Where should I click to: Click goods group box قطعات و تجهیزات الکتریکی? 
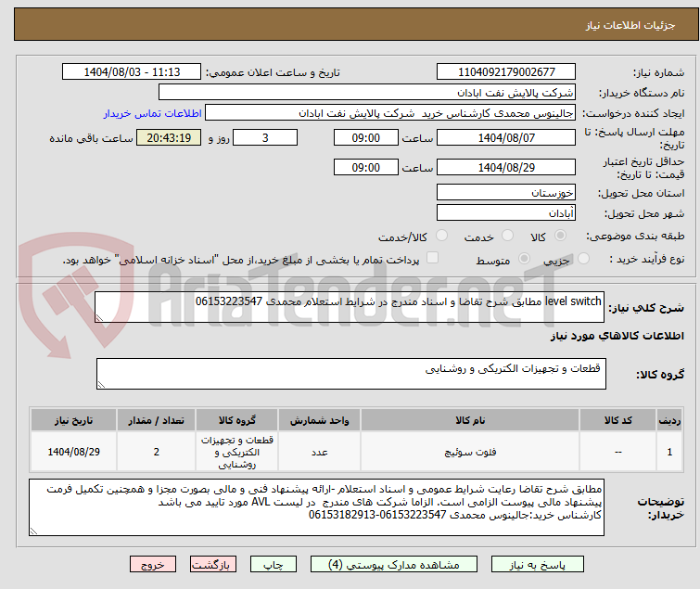[x=350, y=374]
